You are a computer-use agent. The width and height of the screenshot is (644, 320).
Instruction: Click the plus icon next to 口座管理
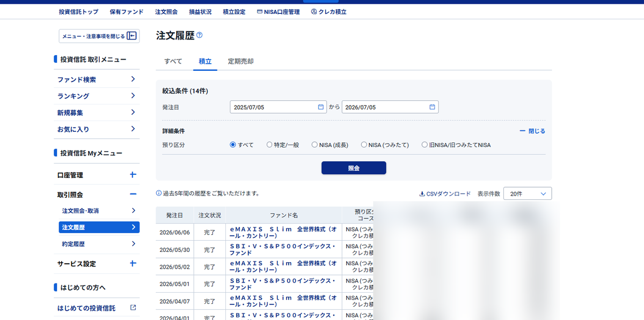coord(133,175)
